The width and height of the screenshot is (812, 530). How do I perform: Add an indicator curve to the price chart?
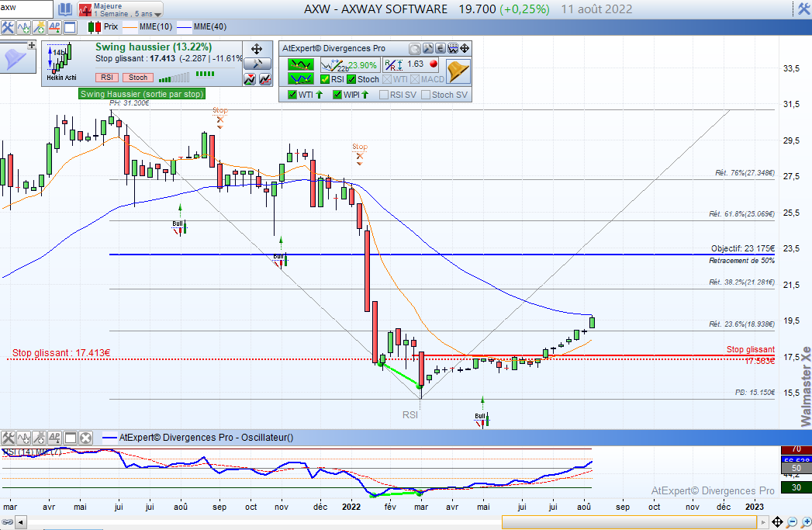click(x=23, y=27)
